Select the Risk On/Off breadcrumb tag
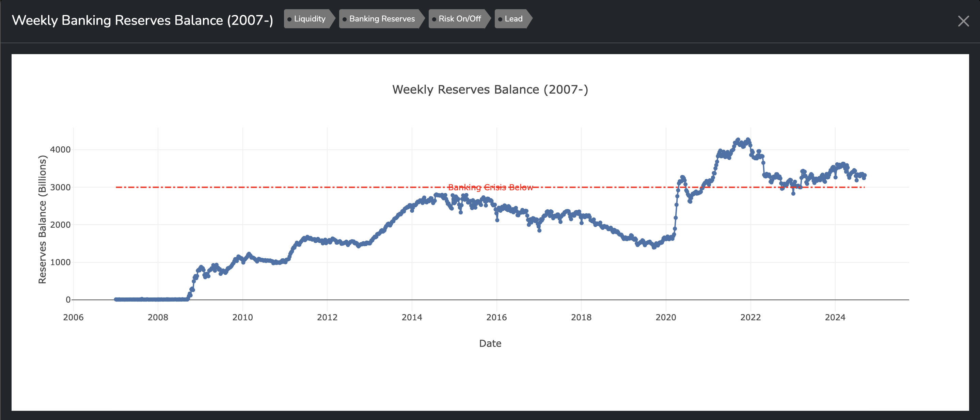The height and width of the screenshot is (420, 980). (460, 19)
